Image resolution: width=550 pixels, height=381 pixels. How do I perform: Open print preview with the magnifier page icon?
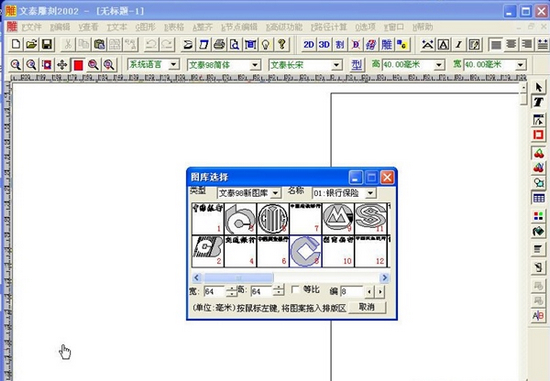click(235, 44)
